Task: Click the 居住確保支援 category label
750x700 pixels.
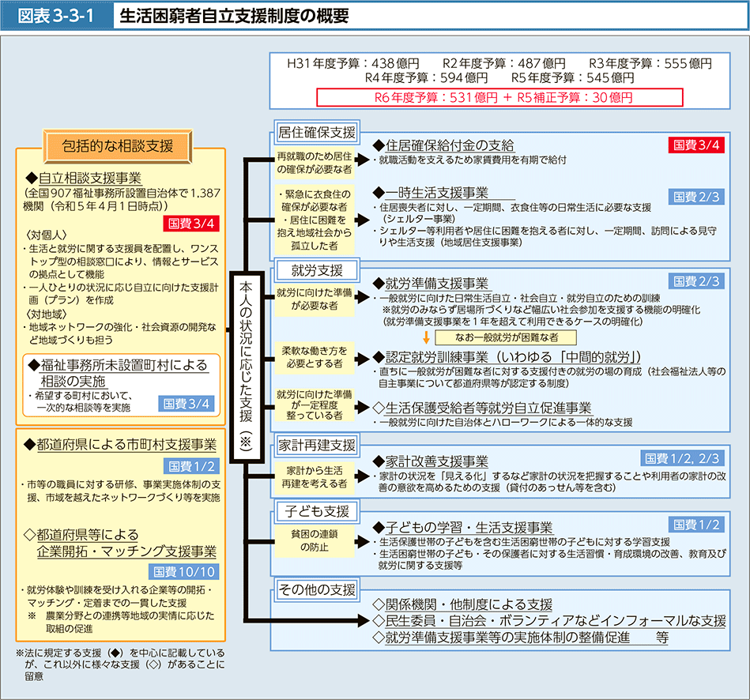Action: [x=316, y=131]
